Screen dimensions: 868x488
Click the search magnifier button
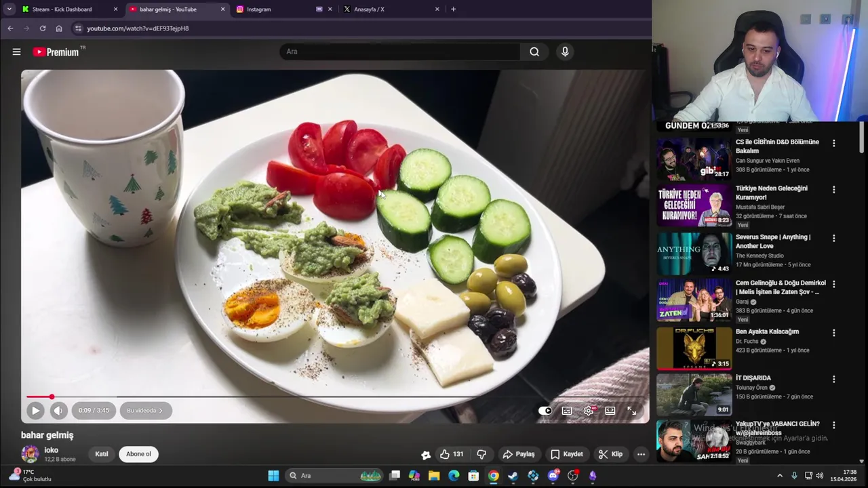click(534, 52)
